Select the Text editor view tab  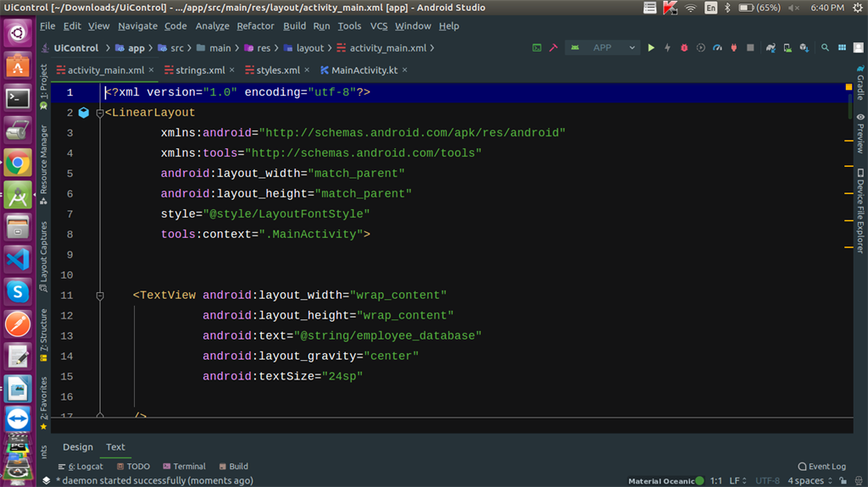click(115, 447)
